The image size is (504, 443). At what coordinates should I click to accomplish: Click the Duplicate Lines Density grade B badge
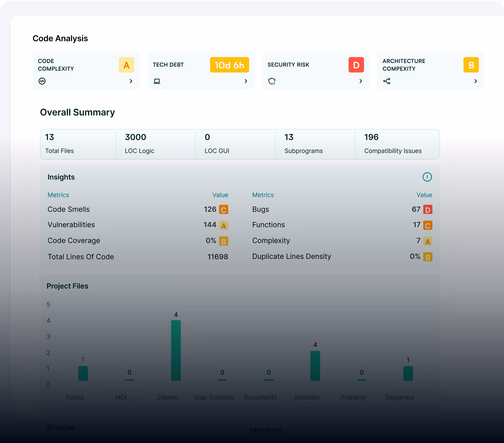[428, 257]
